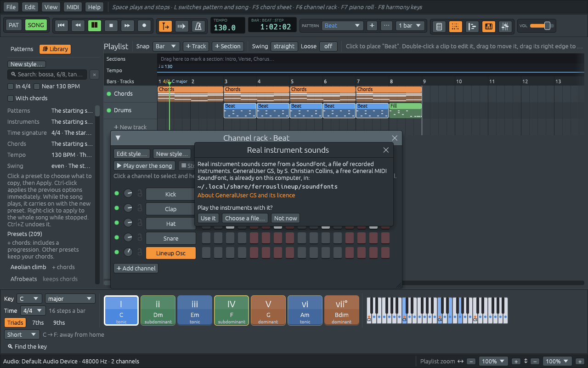588x368 pixels.
Task: Pause playback with the green transport button
Action: [95, 26]
